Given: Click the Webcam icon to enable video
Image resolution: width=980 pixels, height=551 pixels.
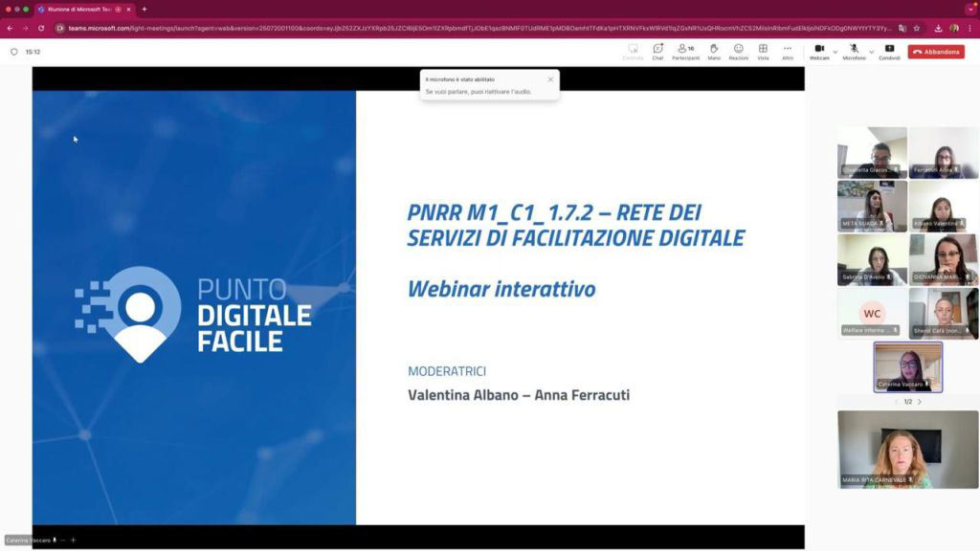Looking at the screenshot, I should click(x=818, y=48).
